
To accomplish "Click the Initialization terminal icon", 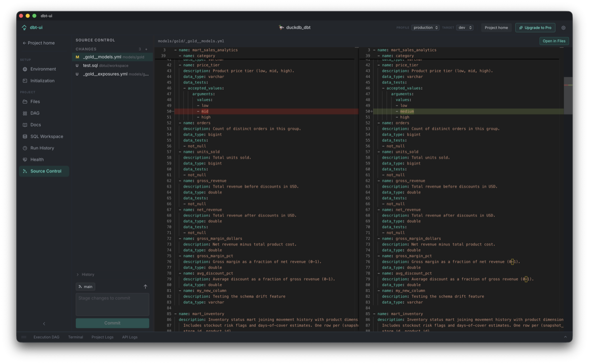I will (x=25, y=81).
